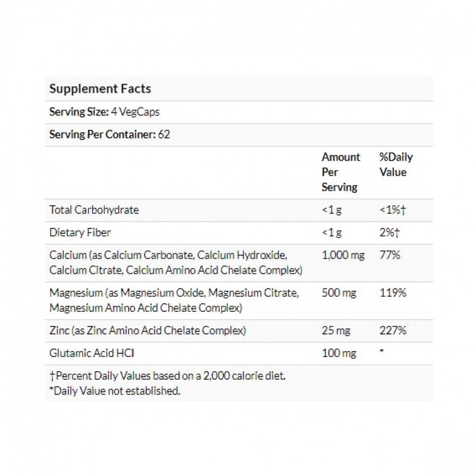
Task: Select the Zinc Amino Acid Chelate row label
Action: [148, 330]
